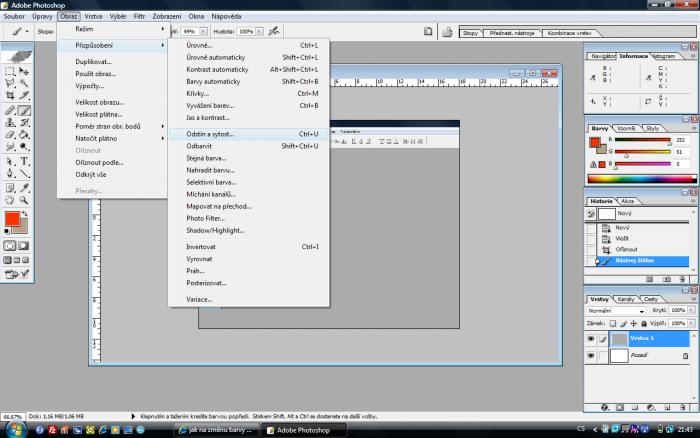The width and height of the screenshot is (700, 438).
Task: Choose Odstín a sytost from the menu
Action: click(210, 133)
